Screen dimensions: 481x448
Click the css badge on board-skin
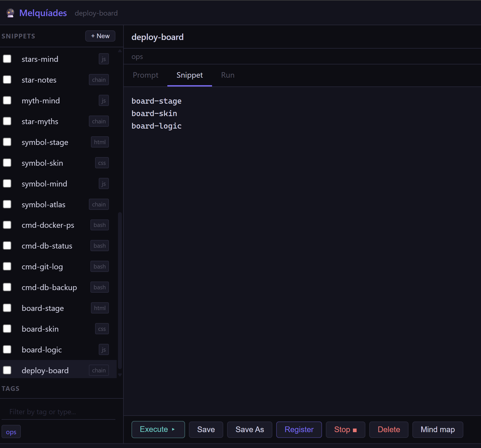[x=102, y=329]
